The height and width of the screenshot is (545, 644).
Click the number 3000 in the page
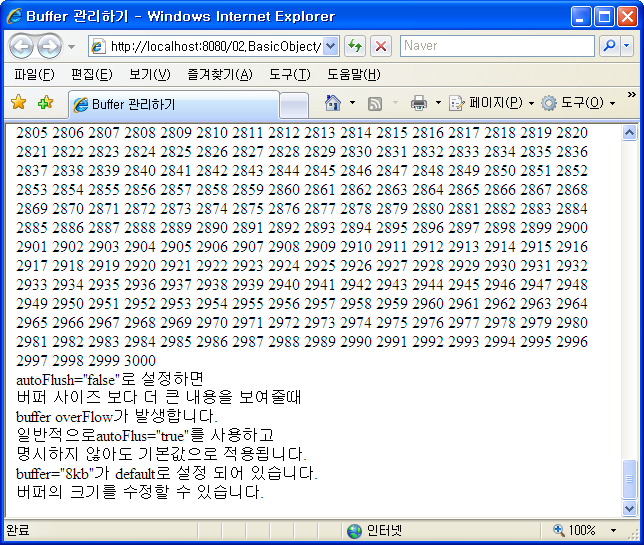140,361
